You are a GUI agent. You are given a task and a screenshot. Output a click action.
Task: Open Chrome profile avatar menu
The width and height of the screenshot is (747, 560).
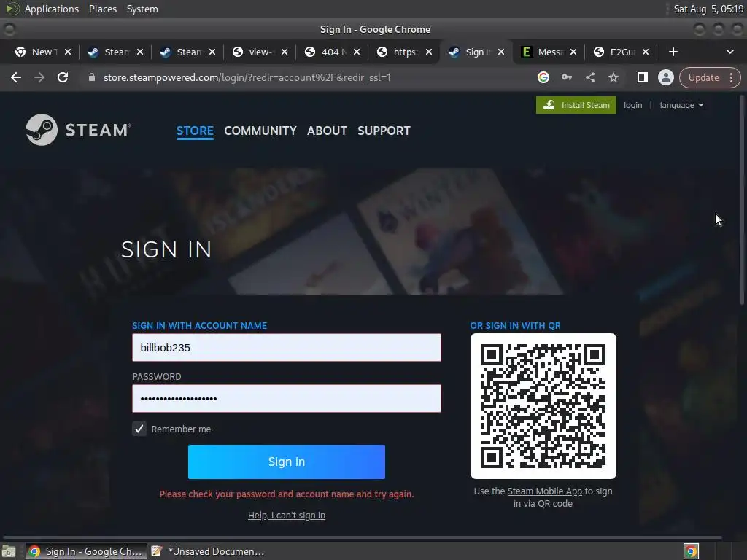pos(665,77)
